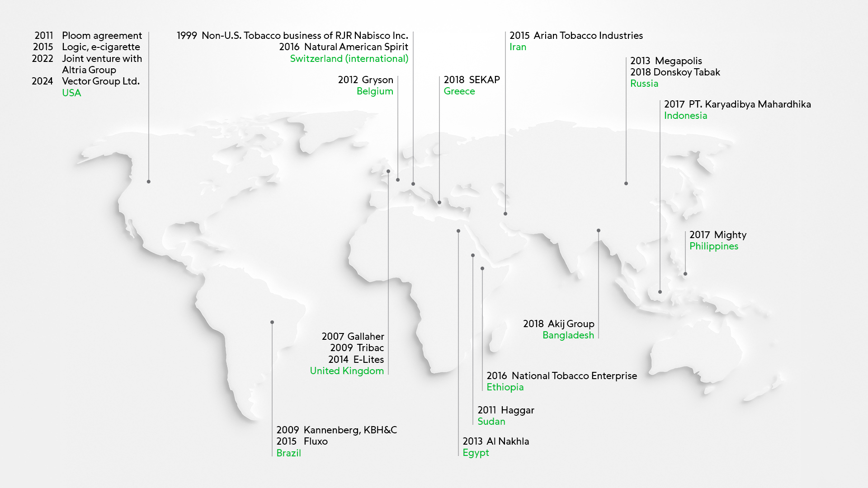Select the green 'Egypt' label
The height and width of the screenshot is (488, 868).
[476, 453]
